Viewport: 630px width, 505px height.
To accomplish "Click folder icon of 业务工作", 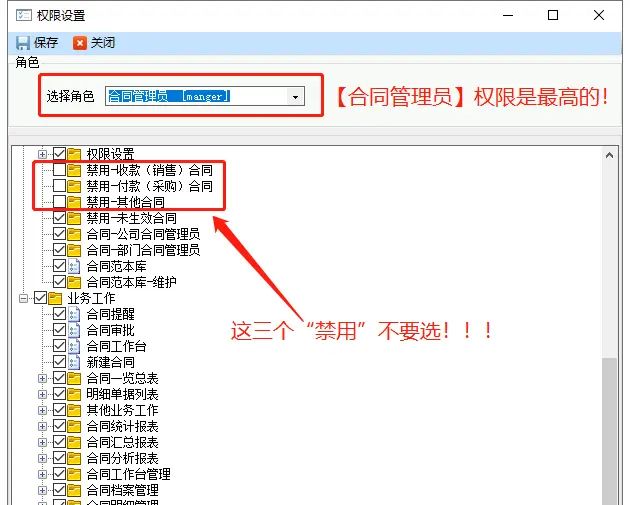I will [x=55, y=299].
